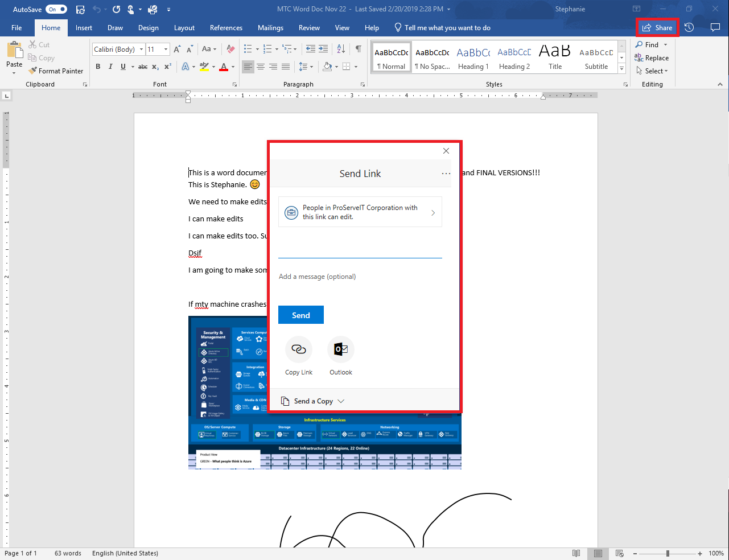Open link permission settings for ProServeIT Corporation
The image size is (729, 560).
click(360, 212)
